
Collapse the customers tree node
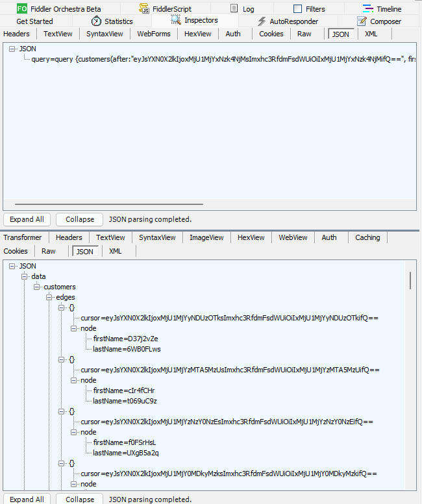(36, 287)
